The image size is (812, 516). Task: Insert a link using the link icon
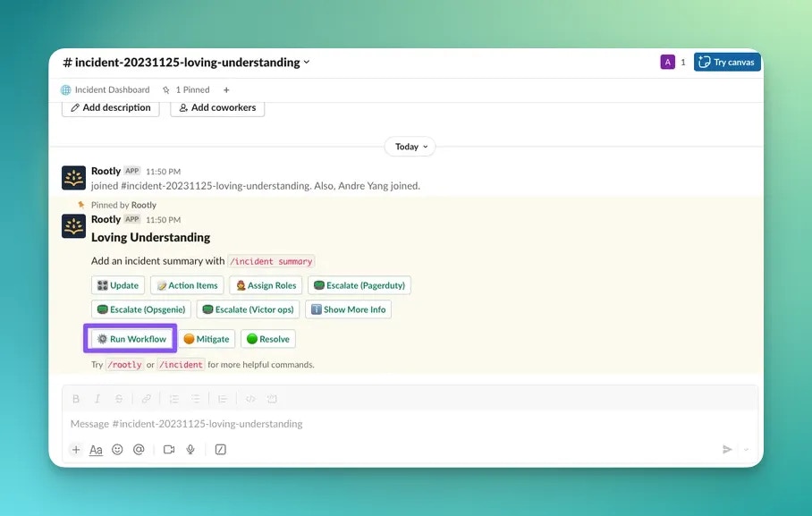coord(147,398)
